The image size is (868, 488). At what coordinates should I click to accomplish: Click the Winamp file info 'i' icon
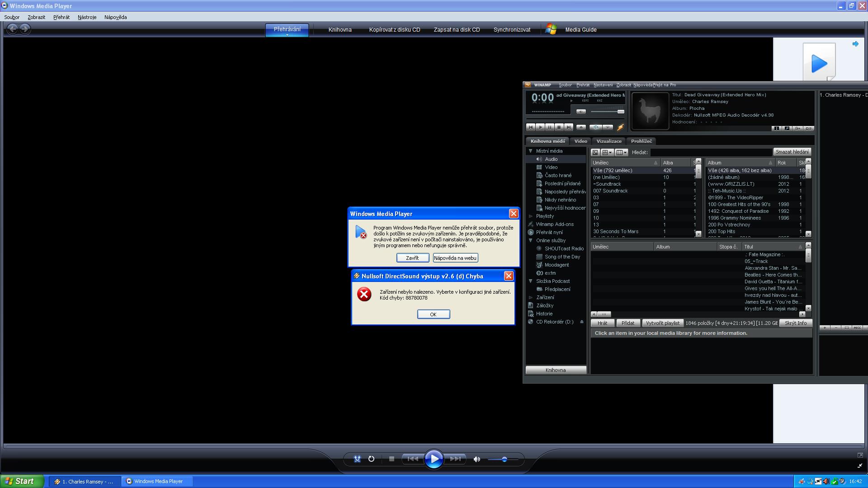pyautogui.click(x=777, y=128)
